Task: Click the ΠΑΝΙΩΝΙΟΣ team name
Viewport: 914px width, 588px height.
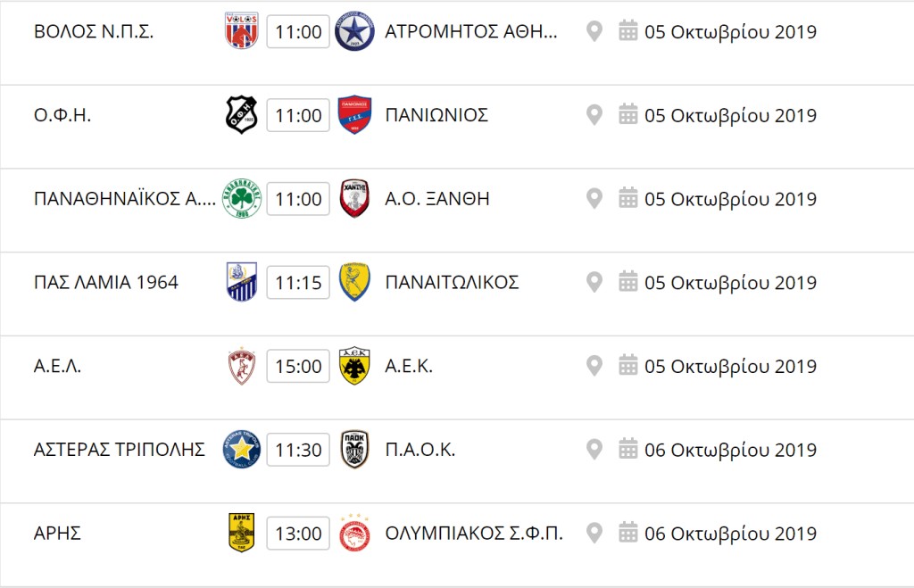Action: (436, 115)
